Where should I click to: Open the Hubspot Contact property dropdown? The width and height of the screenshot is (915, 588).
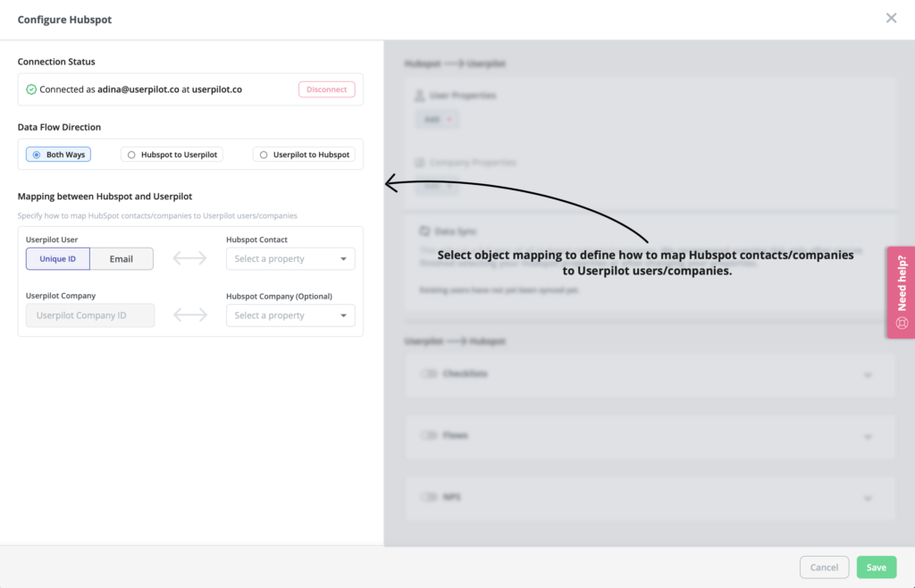[x=290, y=258]
